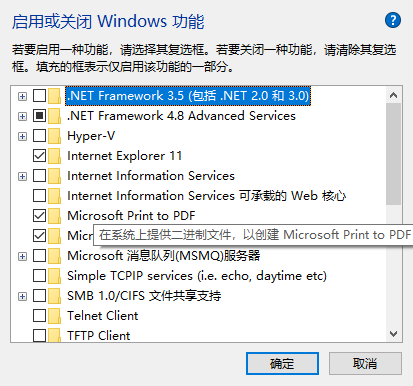Viewport: 413px width, 386px height.
Task: Click the Simple TCPIP services folder icon
Action: [54, 276]
